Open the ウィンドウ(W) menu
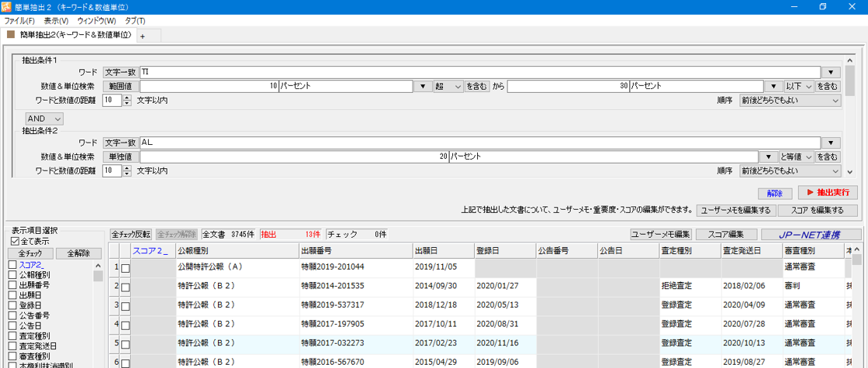Viewport: 868px width, 368px height. tap(97, 20)
